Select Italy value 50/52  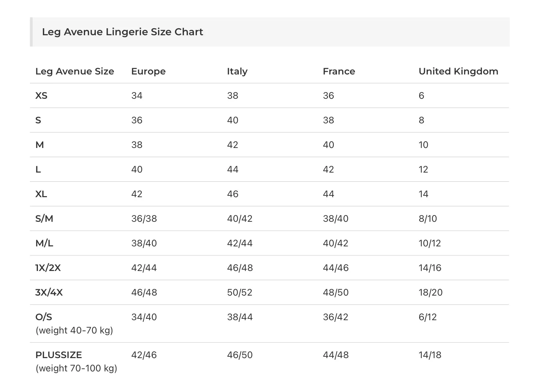(240, 293)
